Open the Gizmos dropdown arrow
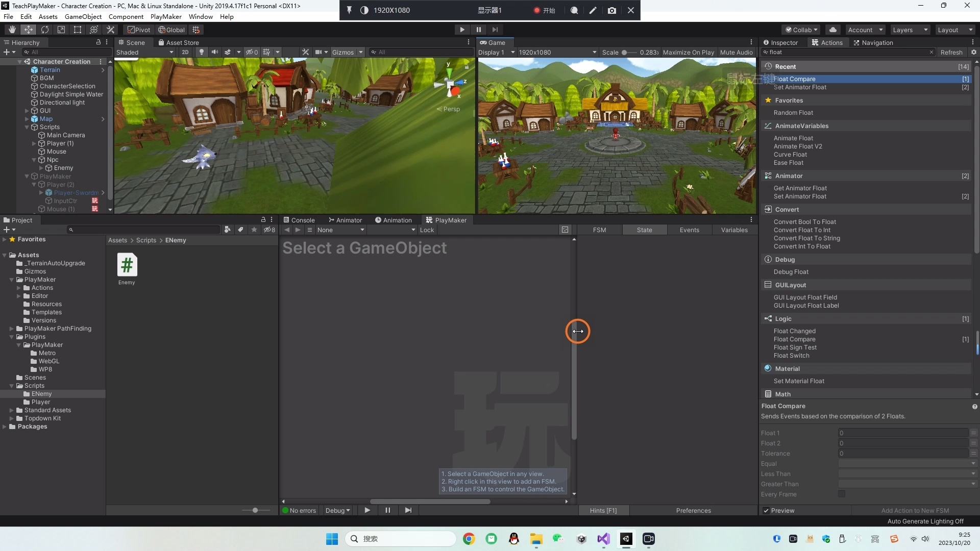Viewport: 980px width, 551px height. [361, 52]
